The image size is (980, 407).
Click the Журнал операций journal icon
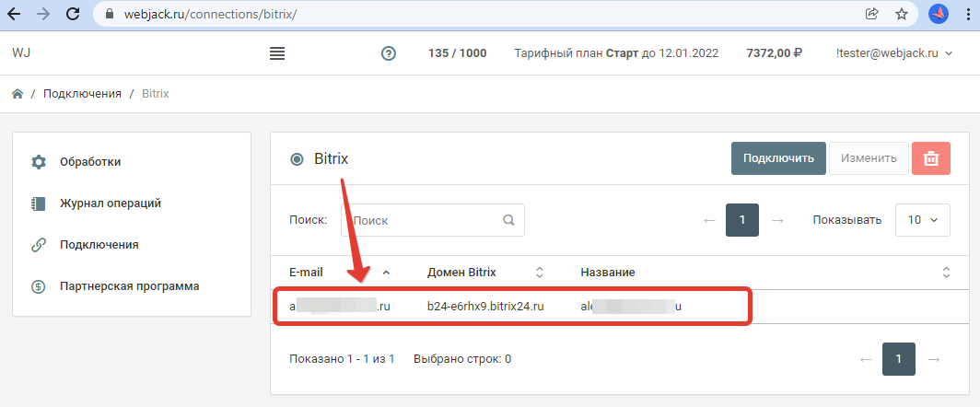39,203
